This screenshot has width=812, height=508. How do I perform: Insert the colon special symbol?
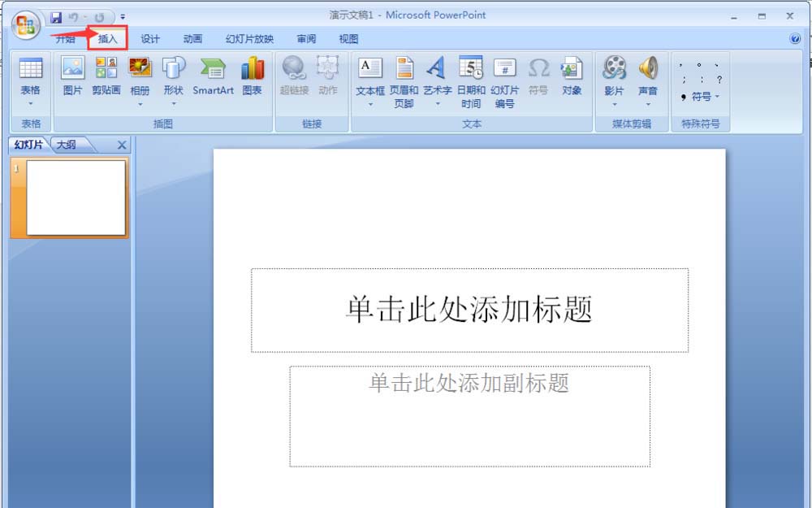tap(702, 80)
